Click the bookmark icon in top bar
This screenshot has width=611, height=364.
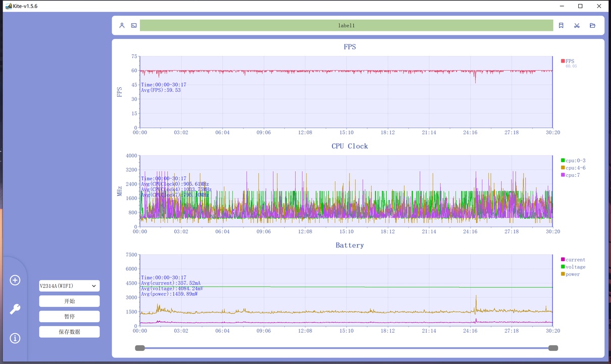pyautogui.click(x=561, y=25)
